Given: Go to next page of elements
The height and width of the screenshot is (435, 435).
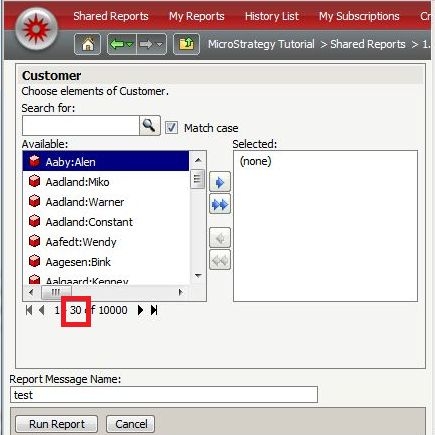Looking at the screenshot, I should pyautogui.click(x=140, y=310).
